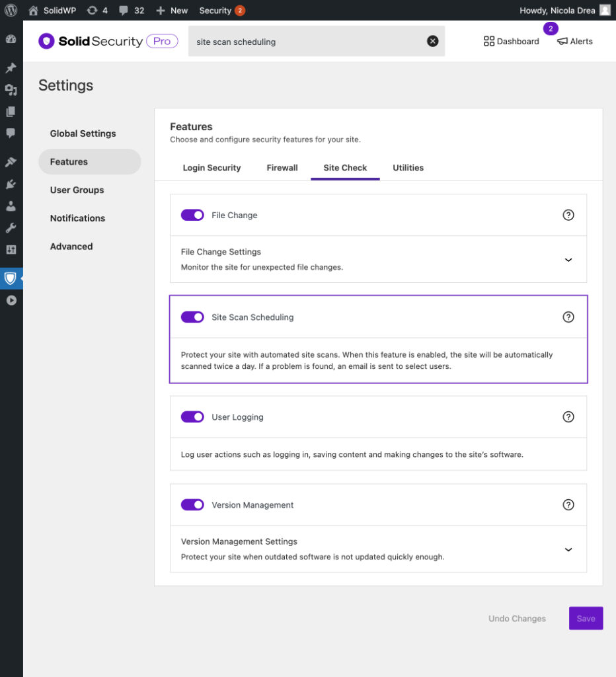Image resolution: width=616 pixels, height=677 pixels.
Task: Open help icon for User Logging
Action: (568, 417)
